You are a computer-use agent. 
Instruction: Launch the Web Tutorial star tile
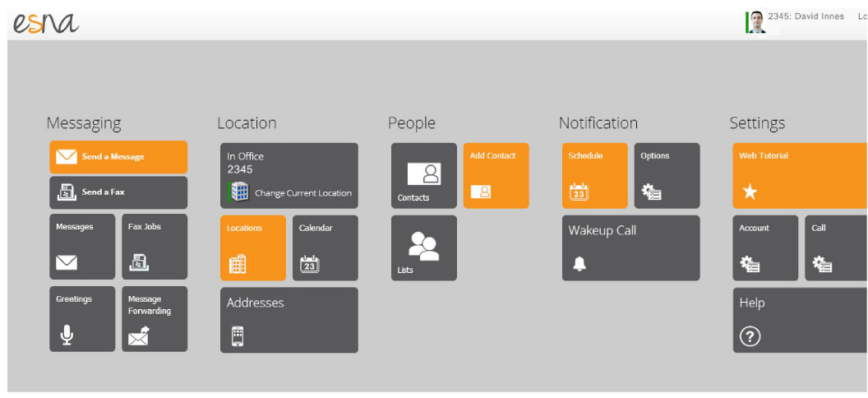801,176
